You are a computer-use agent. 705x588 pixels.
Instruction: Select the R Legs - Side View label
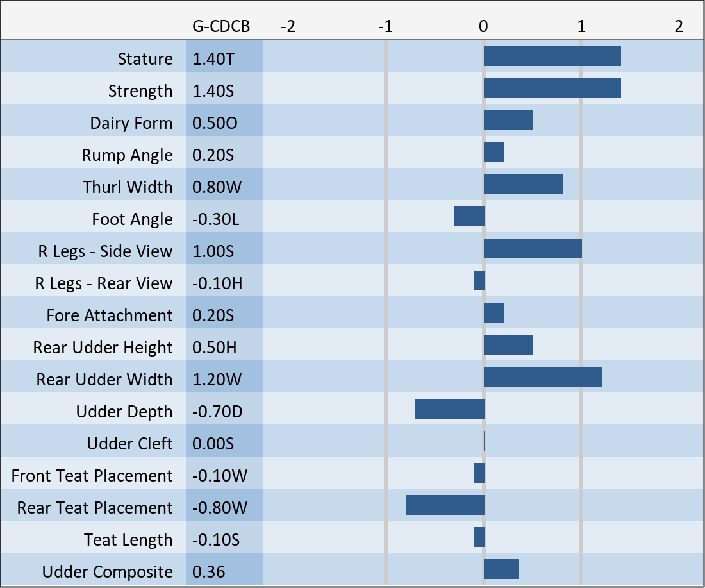[x=105, y=251]
